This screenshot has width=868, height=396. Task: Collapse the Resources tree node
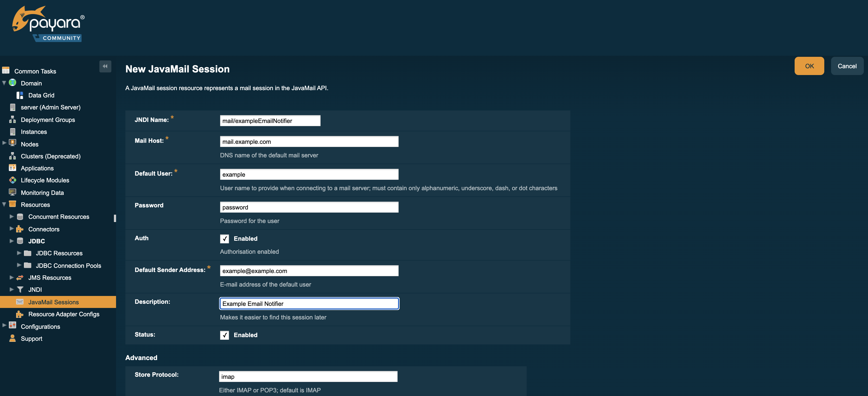pyautogui.click(x=4, y=205)
